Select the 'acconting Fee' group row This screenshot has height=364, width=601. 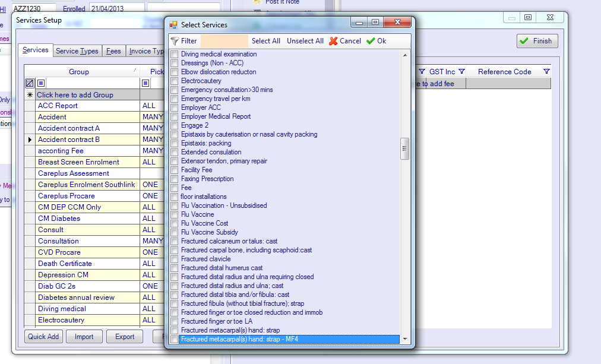tap(88, 151)
